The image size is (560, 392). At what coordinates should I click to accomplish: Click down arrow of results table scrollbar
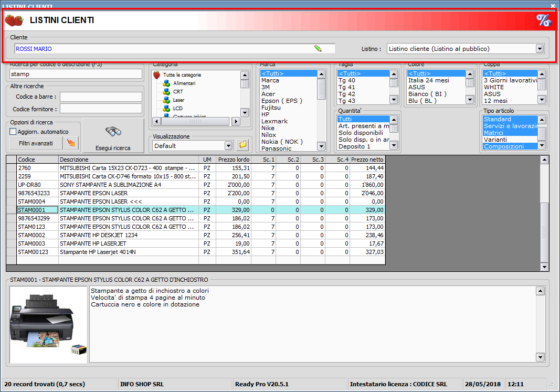544,267
